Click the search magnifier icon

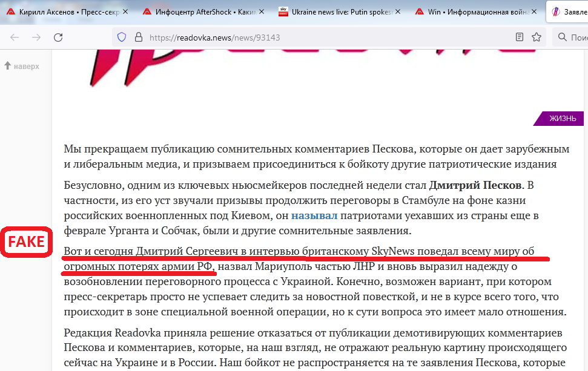click(x=562, y=38)
